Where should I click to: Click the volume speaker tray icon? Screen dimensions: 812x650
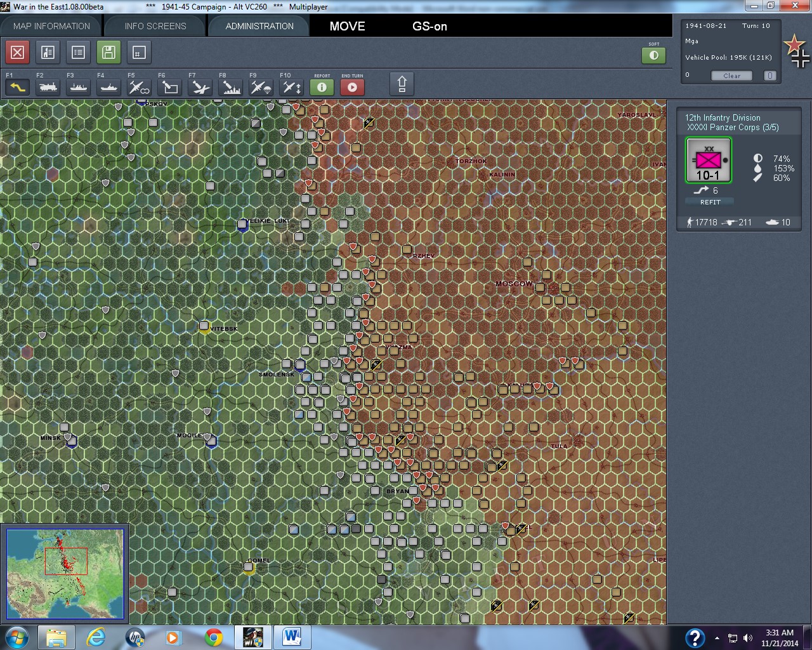(747, 638)
